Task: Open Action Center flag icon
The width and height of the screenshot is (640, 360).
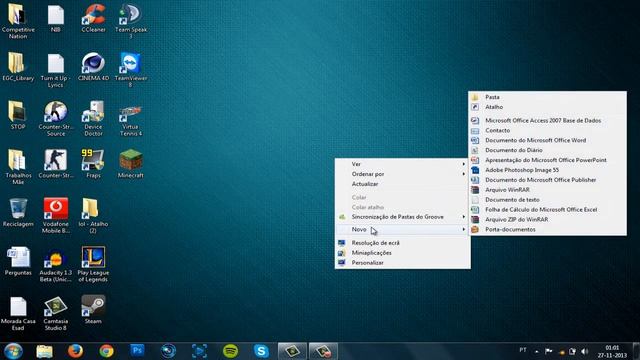Action: point(549,351)
